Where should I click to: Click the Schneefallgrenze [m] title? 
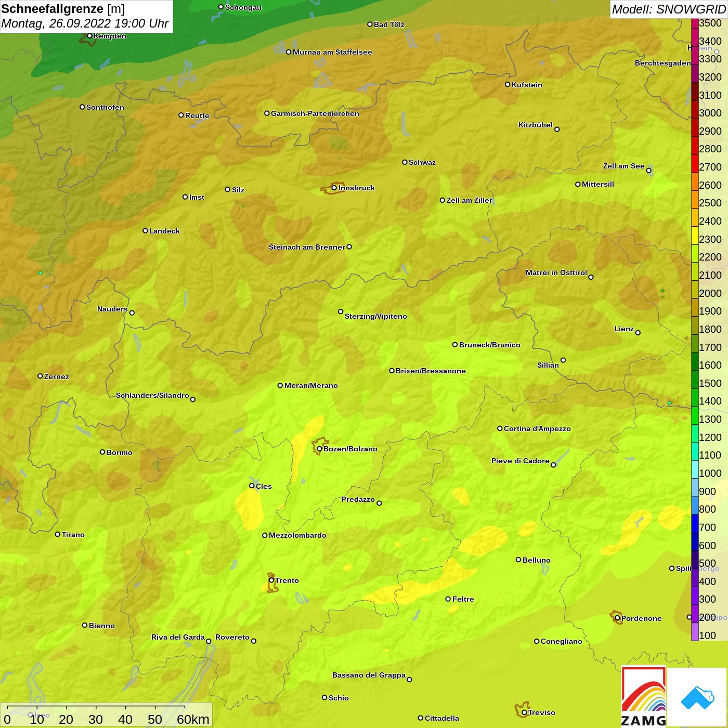63,9
